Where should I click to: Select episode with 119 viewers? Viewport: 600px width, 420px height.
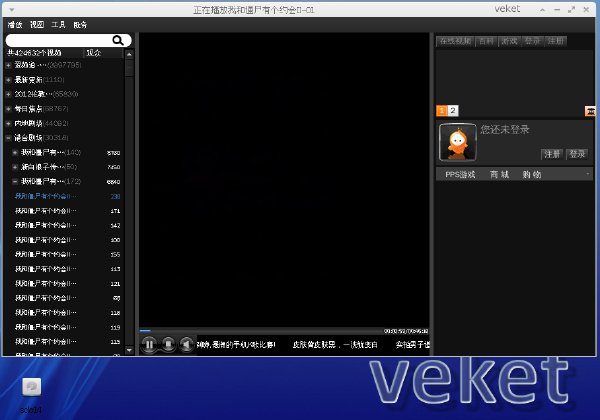pos(67,327)
